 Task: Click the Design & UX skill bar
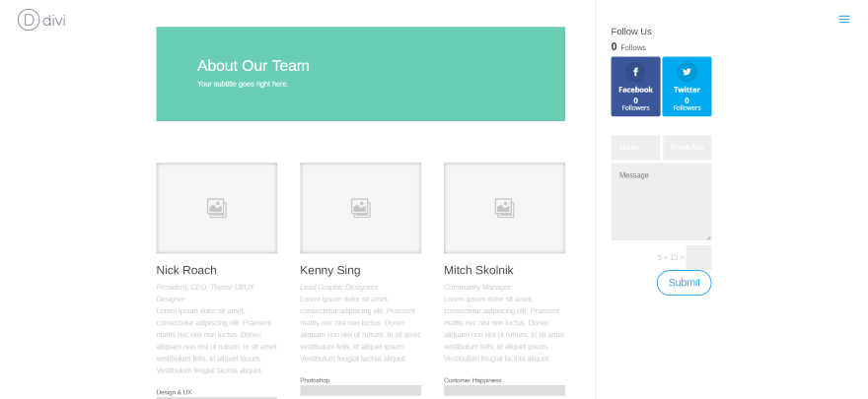[216, 398]
